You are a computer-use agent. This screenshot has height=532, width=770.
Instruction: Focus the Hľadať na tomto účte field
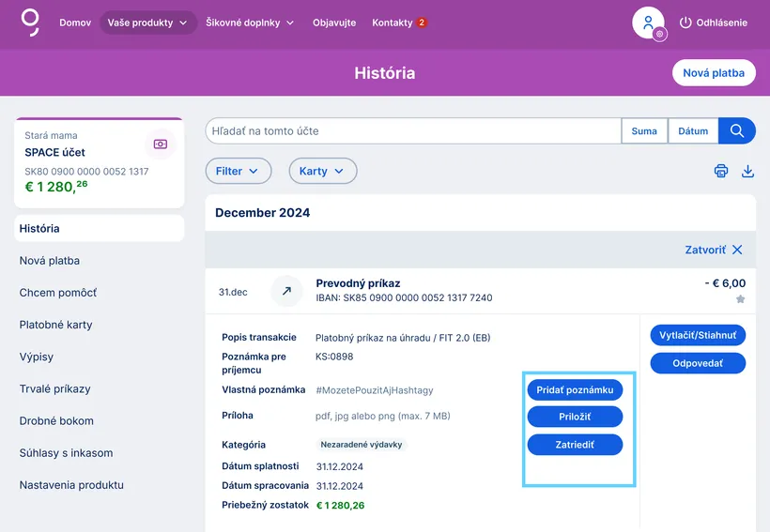pyautogui.click(x=413, y=131)
